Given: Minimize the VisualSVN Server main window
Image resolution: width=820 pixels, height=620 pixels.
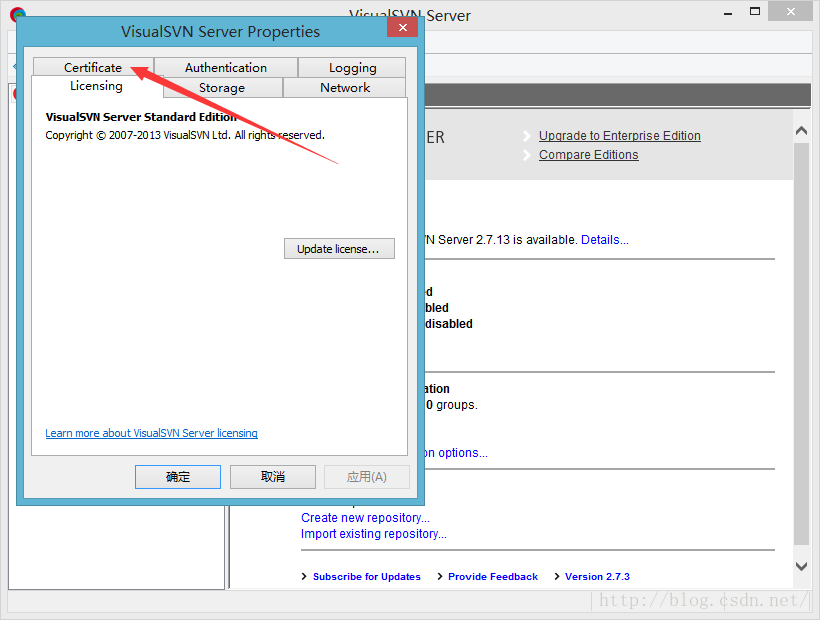Looking at the screenshot, I should 727,13.
